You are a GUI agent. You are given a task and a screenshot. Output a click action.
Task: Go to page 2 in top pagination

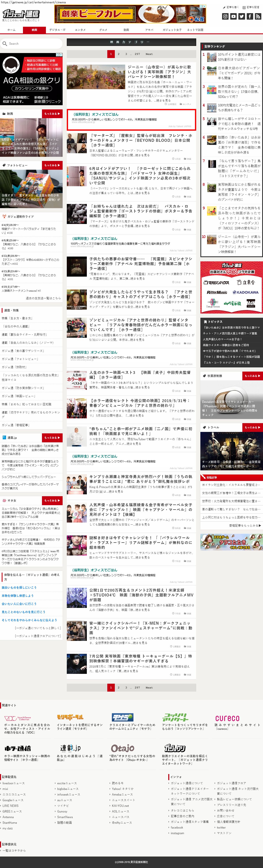click(119, 54)
